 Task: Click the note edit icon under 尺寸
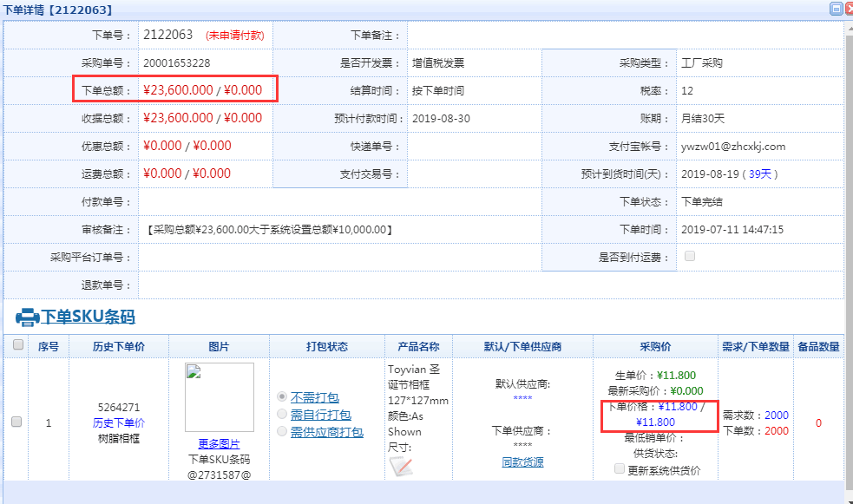[x=402, y=467]
